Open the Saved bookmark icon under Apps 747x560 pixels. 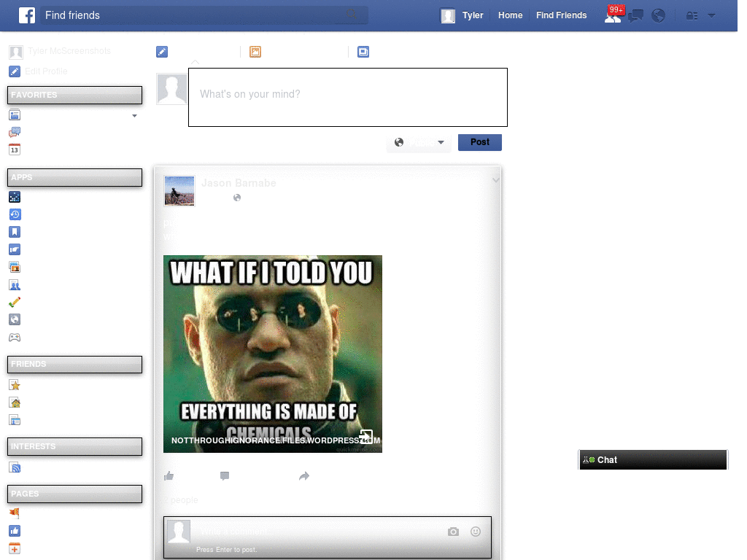15,232
